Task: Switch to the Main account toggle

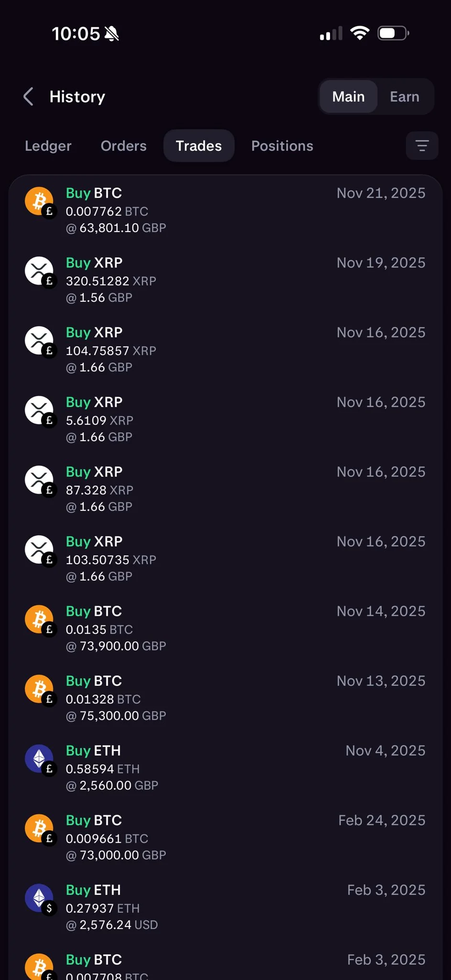Action: (349, 97)
